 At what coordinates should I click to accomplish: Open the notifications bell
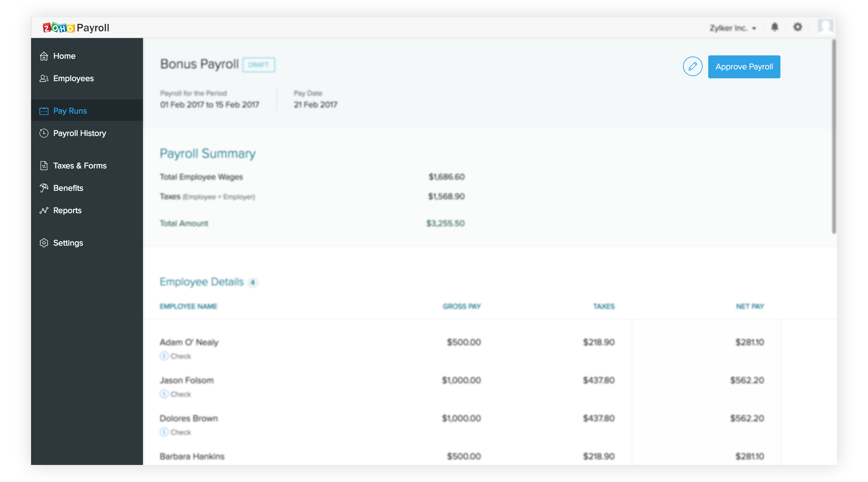(775, 27)
